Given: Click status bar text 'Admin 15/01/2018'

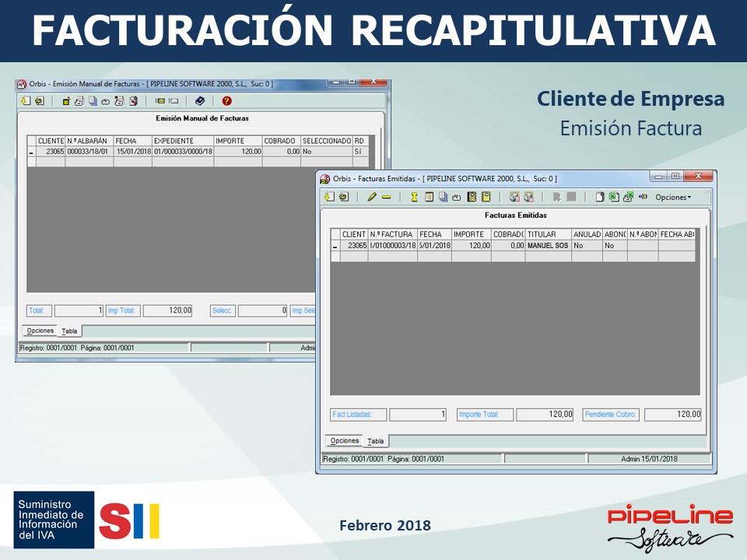Looking at the screenshot, I should pyautogui.click(x=649, y=459).
